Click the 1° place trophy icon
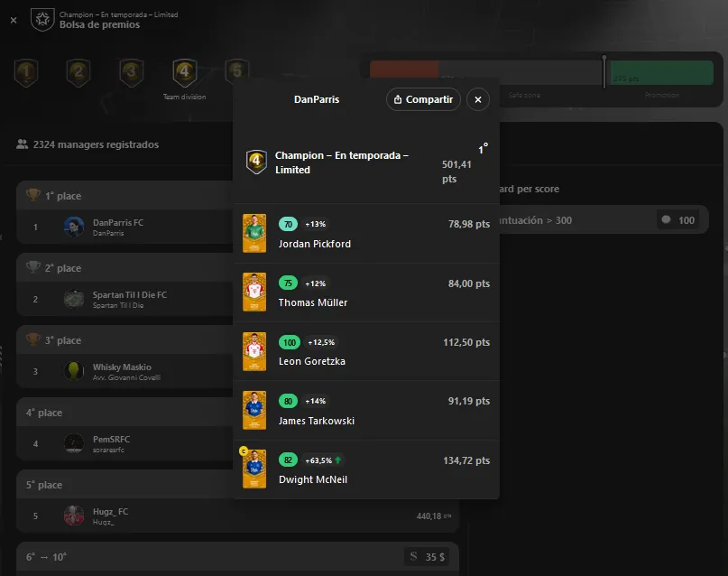 pyautogui.click(x=33, y=195)
